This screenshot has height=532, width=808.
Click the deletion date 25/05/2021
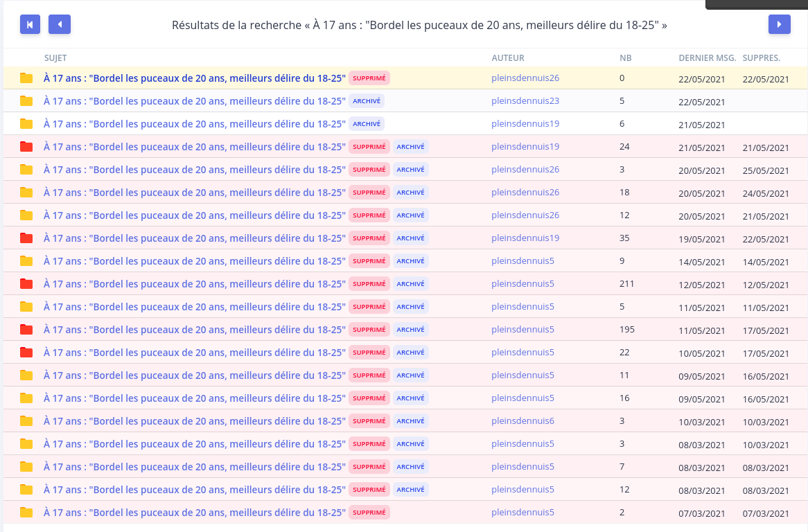tap(766, 170)
